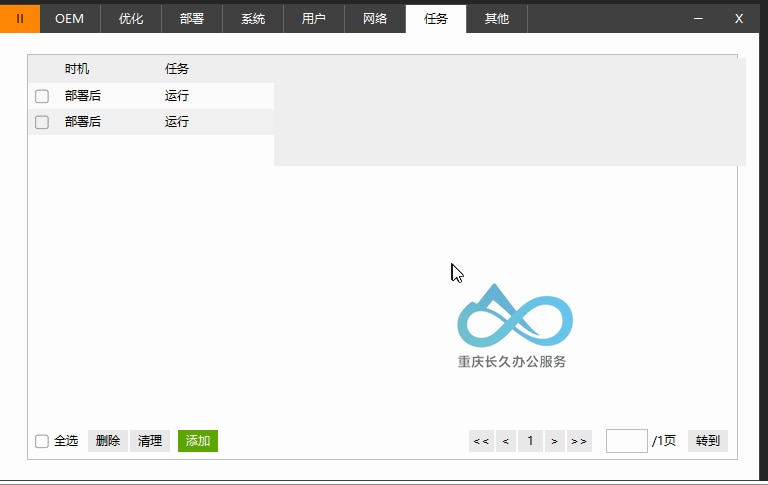Click page number 1 button

[x=530, y=441]
